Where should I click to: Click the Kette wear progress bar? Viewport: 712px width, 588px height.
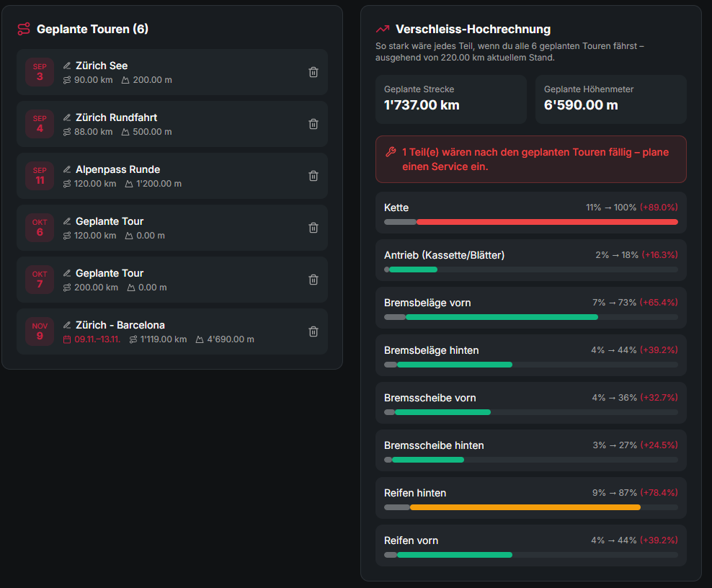point(531,222)
